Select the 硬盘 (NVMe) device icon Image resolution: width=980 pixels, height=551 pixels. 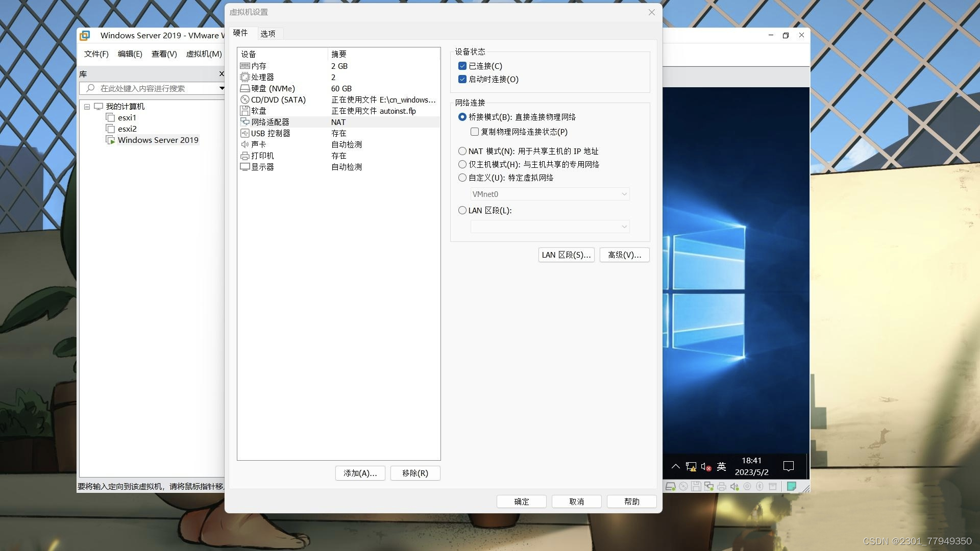(x=244, y=88)
